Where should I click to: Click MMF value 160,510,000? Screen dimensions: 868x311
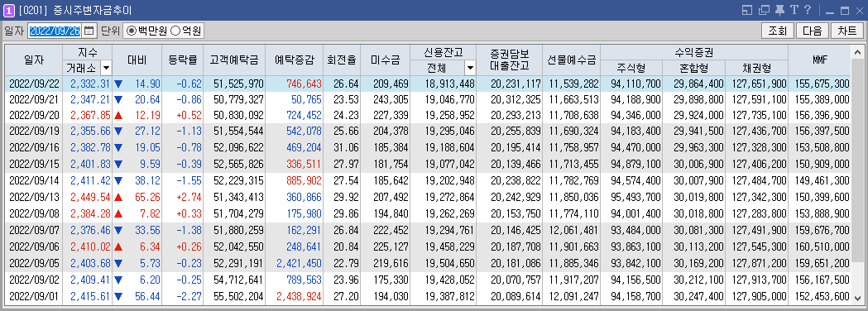click(x=822, y=246)
